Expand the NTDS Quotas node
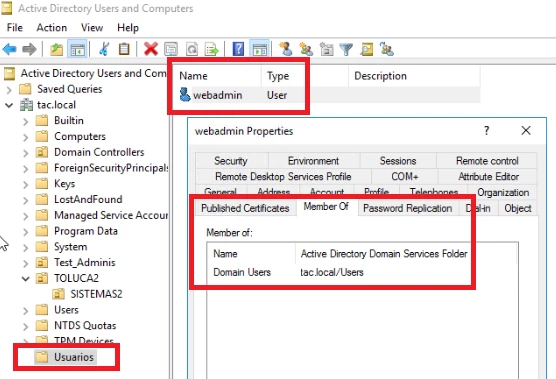The height and width of the screenshot is (379, 556). pos(25,326)
